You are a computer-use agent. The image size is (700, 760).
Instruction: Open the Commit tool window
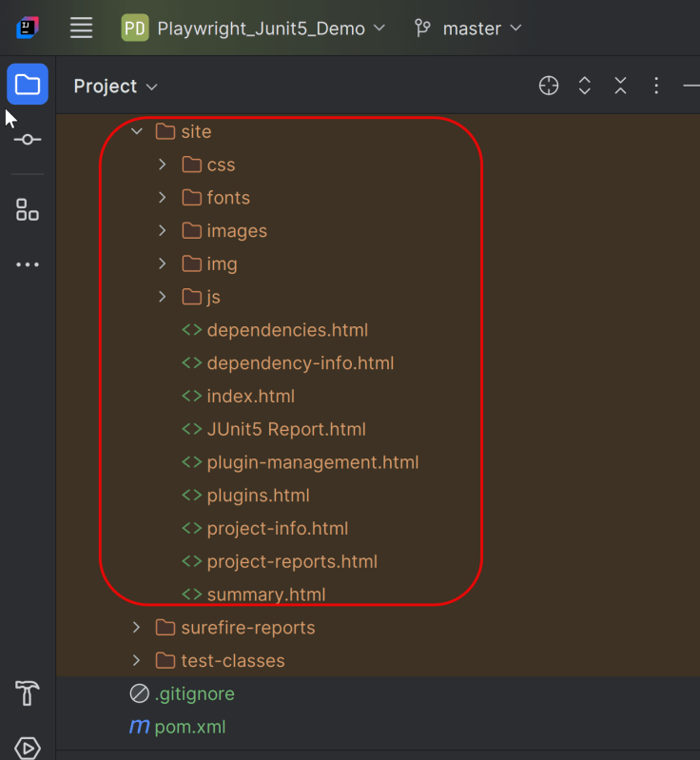pos(28,139)
